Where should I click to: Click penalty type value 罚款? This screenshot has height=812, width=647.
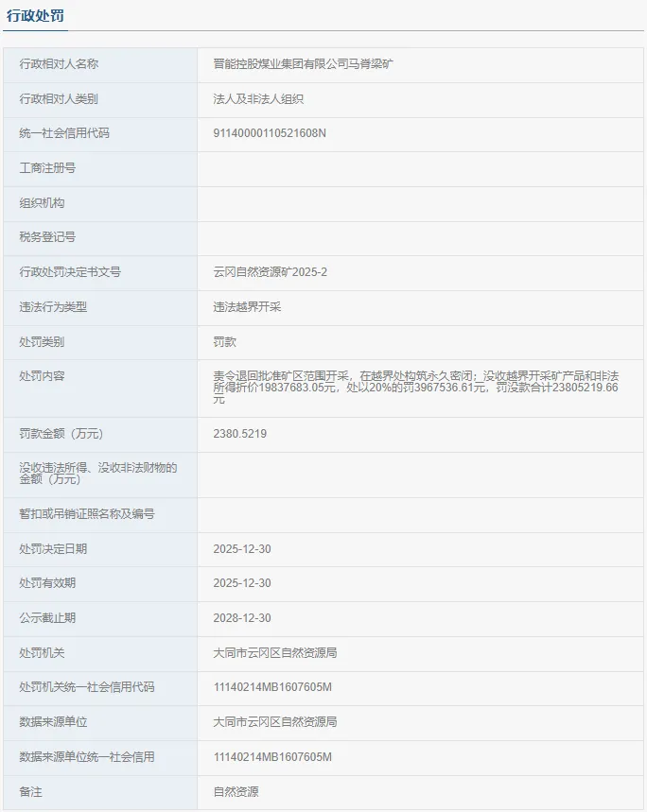click(224, 342)
